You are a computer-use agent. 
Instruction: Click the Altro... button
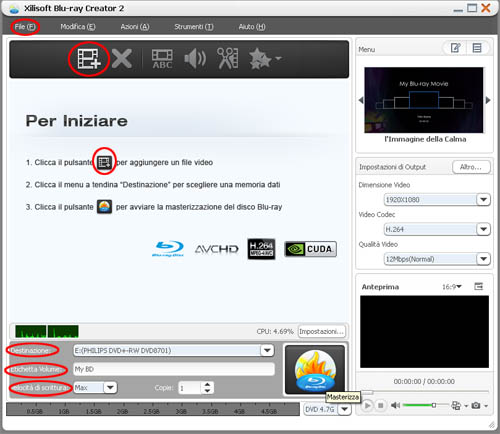(x=471, y=167)
